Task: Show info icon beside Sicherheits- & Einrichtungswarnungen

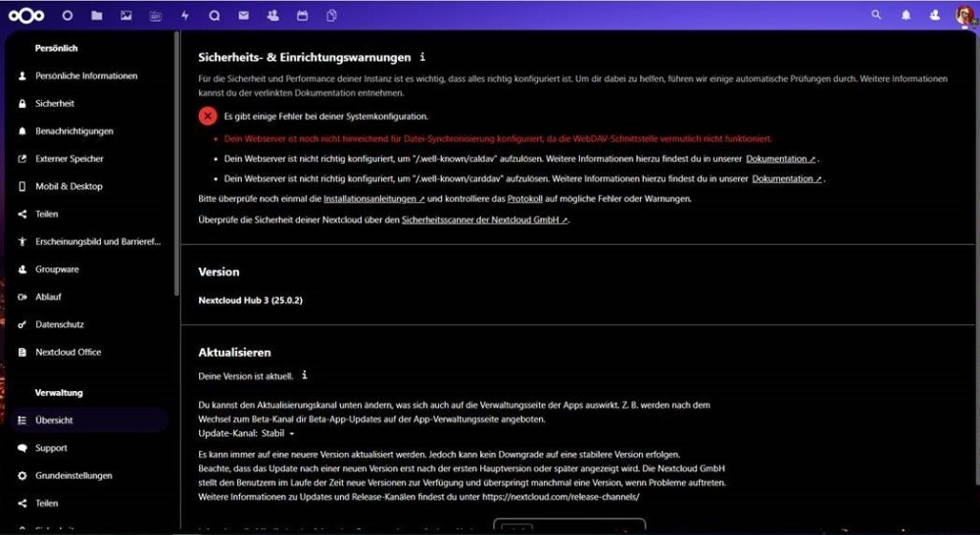Action: point(422,57)
